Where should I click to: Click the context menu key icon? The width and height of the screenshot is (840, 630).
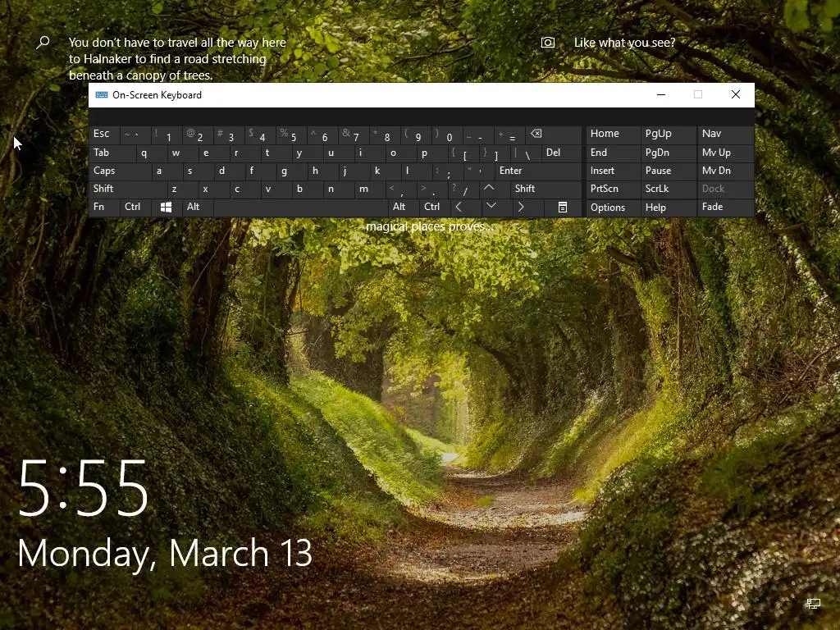click(x=563, y=208)
